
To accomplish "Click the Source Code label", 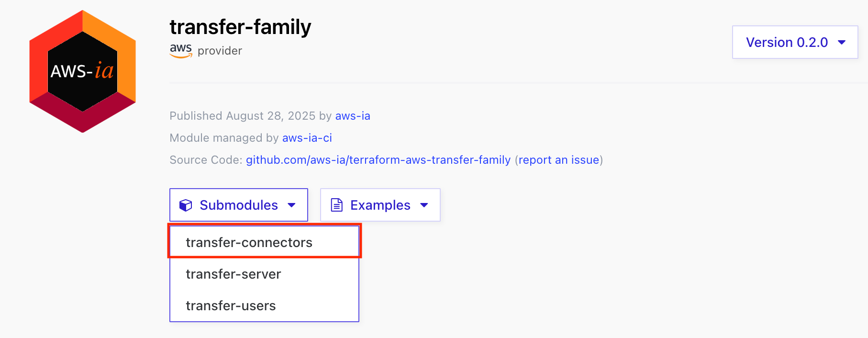I will pyautogui.click(x=206, y=160).
